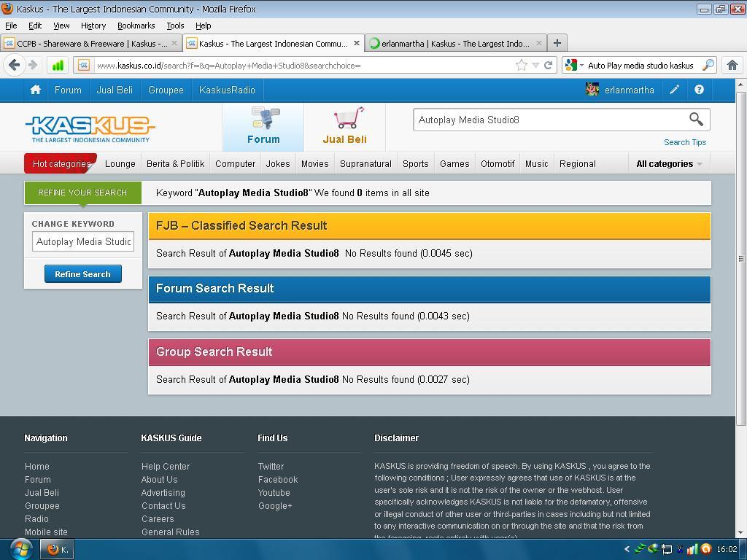The width and height of the screenshot is (747, 560).
Task: Click the erlanmartha username link
Action: (x=629, y=90)
